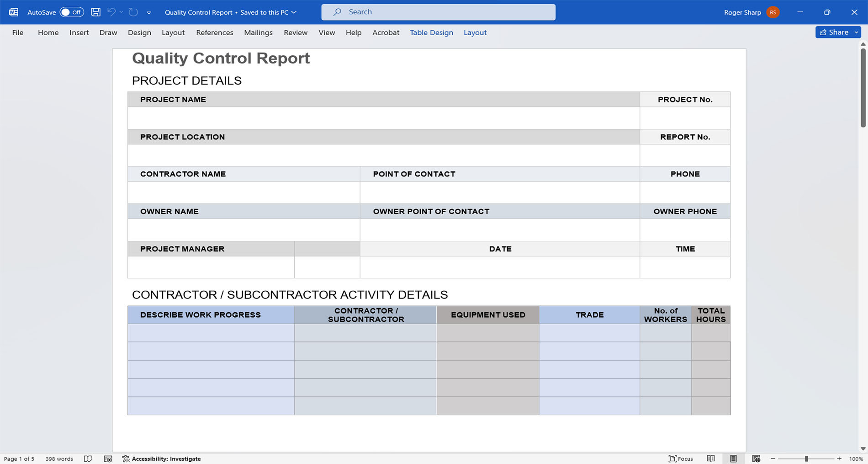Click the Quality Control Report heading

coord(221,58)
